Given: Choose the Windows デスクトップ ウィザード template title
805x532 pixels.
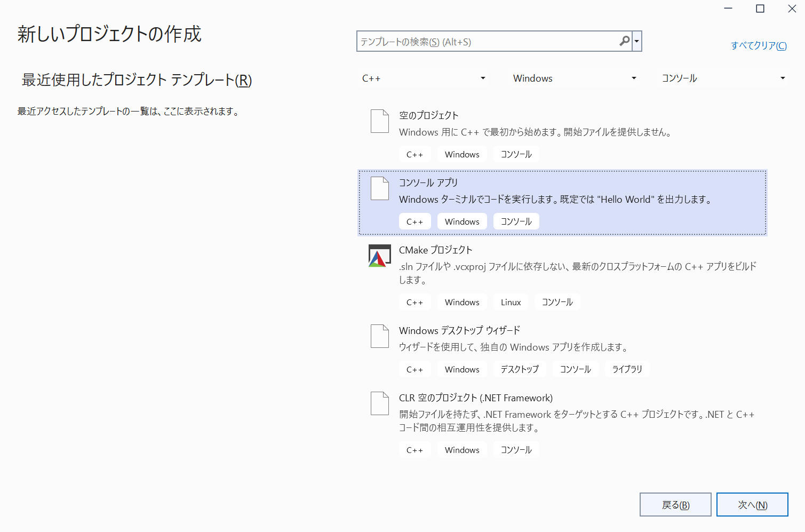Looking at the screenshot, I should pyautogui.click(x=459, y=331).
